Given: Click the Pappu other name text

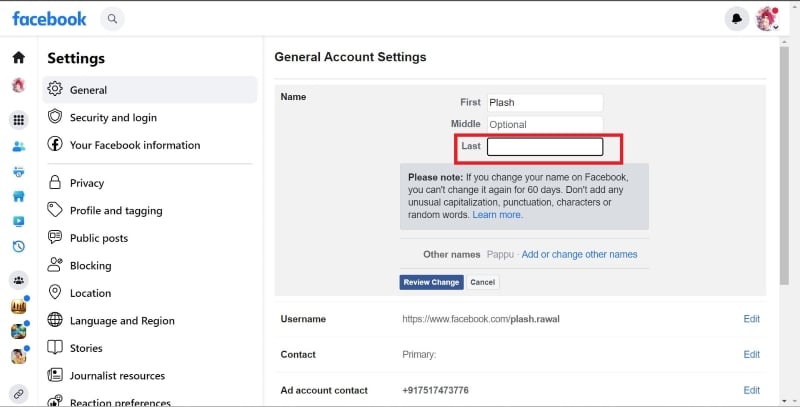Looking at the screenshot, I should click(500, 254).
